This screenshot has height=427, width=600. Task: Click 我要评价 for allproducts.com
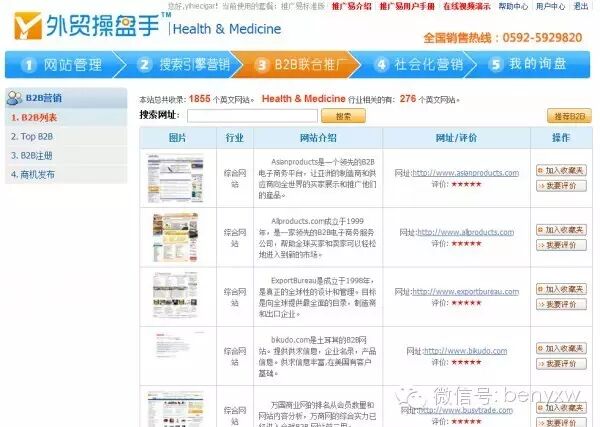(x=561, y=245)
